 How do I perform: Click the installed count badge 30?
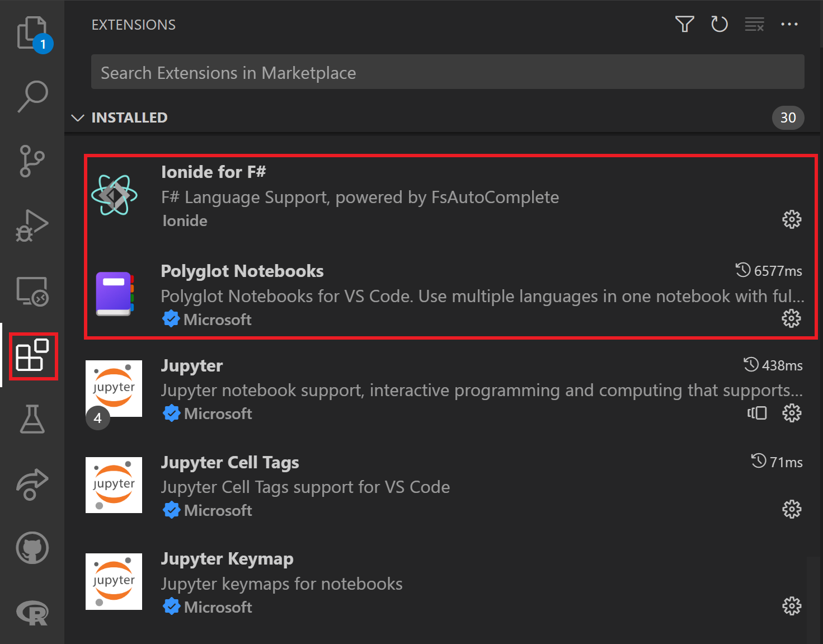point(788,117)
